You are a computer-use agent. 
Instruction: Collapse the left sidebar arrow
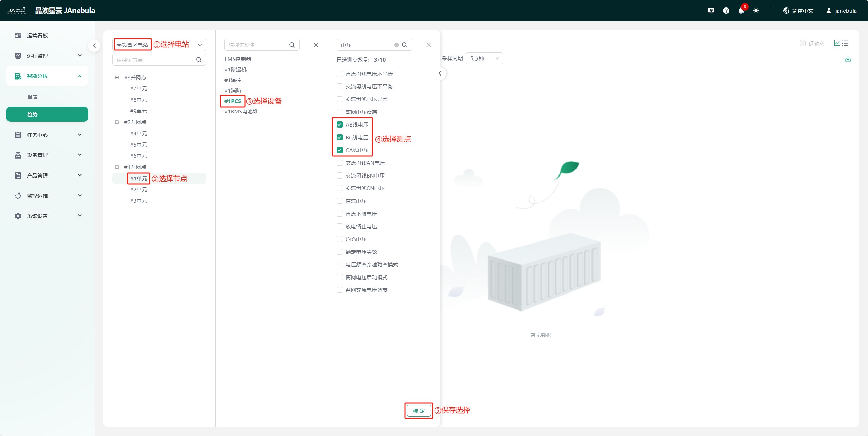tap(94, 45)
